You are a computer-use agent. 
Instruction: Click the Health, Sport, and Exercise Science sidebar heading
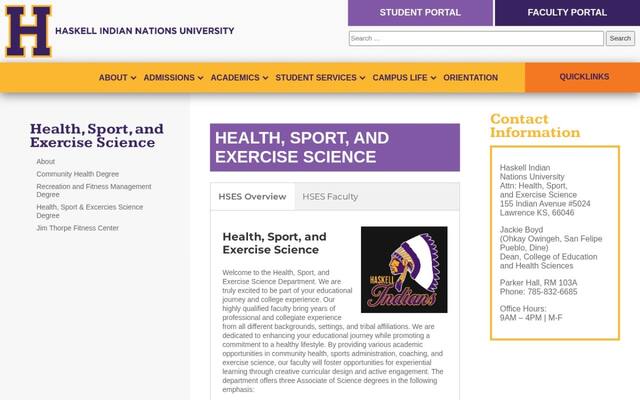pos(97,136)
